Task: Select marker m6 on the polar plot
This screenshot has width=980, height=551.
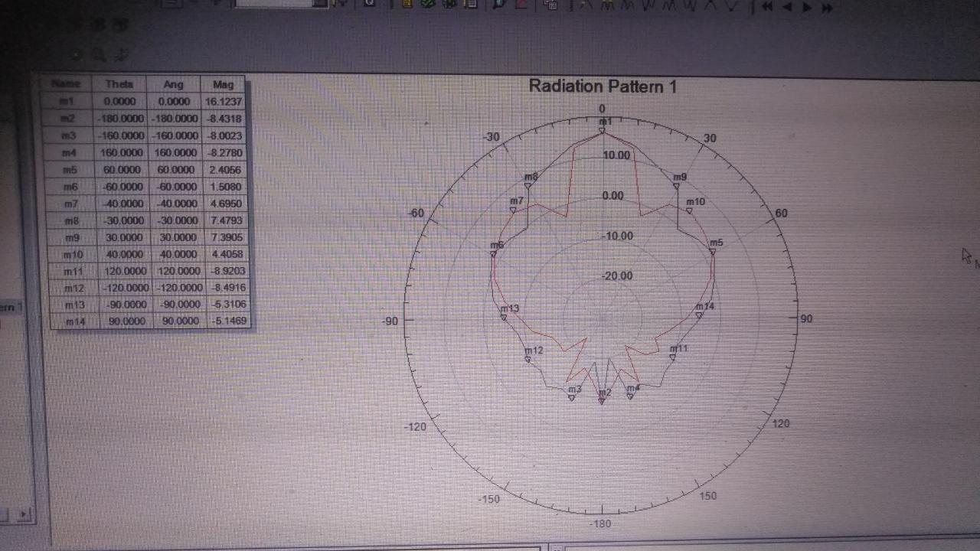Action: click(x=495, y=249)
